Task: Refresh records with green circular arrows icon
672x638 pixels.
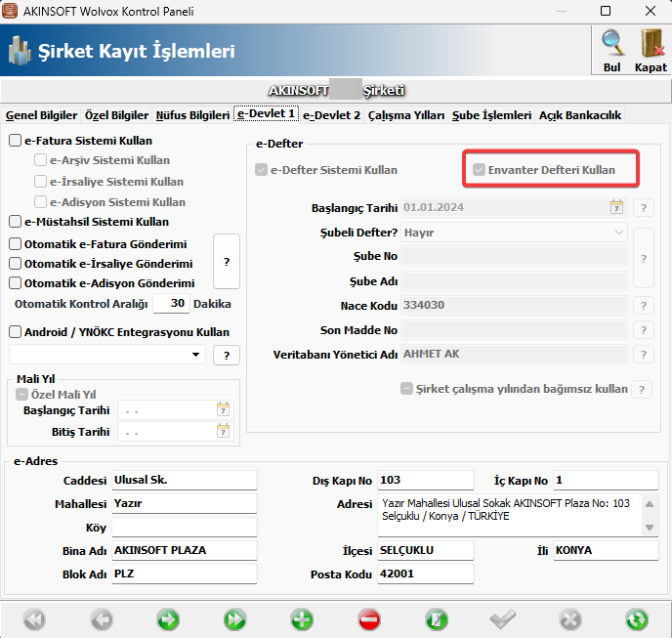Action: [x=637, y=619]
